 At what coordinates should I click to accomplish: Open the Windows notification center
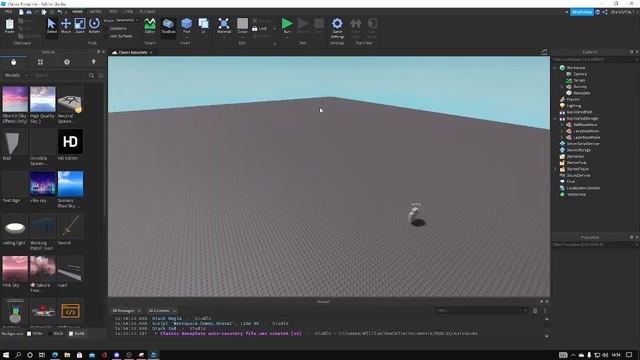coord(629,355)
